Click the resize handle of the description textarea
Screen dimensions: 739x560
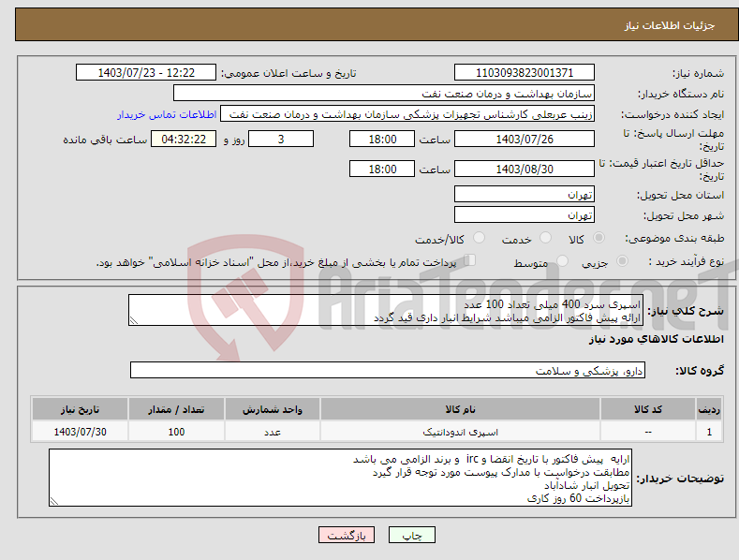134,320
